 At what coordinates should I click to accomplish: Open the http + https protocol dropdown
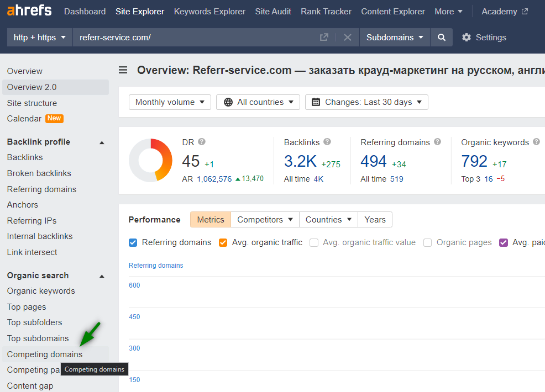tap(40, 37)
